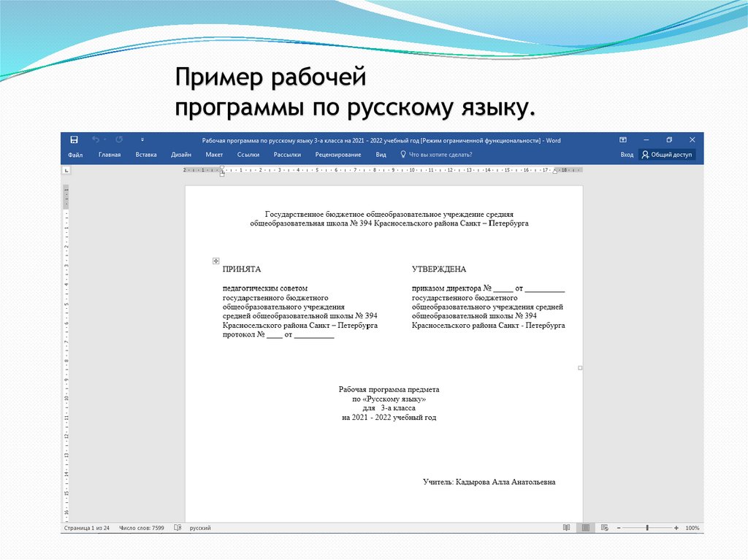Click the Общий доступ button
The width and height of the screenshot is (748, 560).
click(667, 155)
